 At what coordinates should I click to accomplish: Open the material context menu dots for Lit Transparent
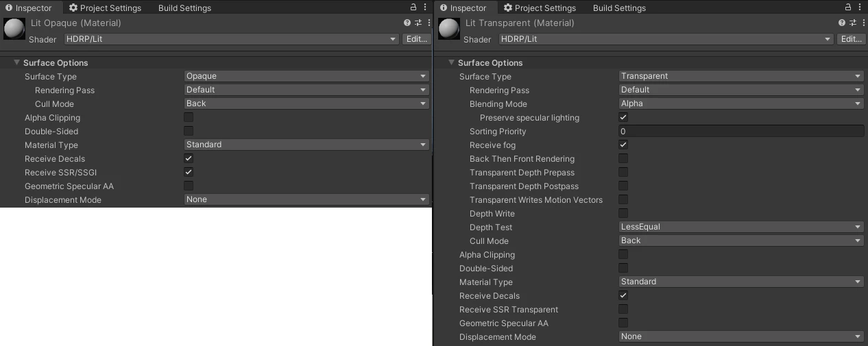coord(863,23)
